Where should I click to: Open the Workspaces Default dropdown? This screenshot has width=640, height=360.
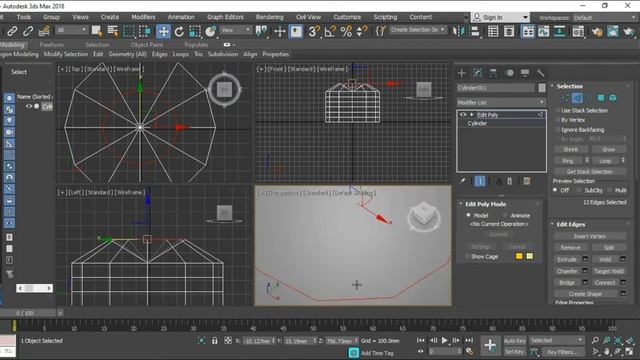605,18
